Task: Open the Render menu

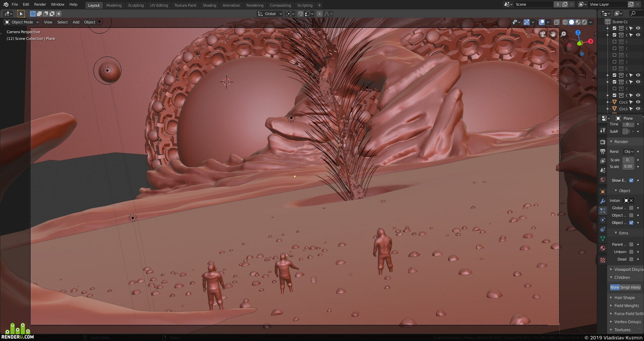Action: (x=40, y=4)
